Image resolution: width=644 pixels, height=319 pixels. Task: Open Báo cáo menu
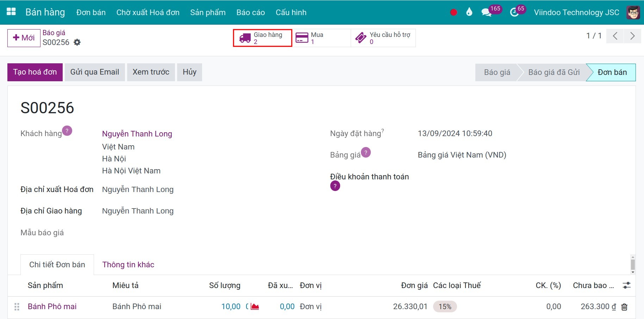(x=251, y=12)
